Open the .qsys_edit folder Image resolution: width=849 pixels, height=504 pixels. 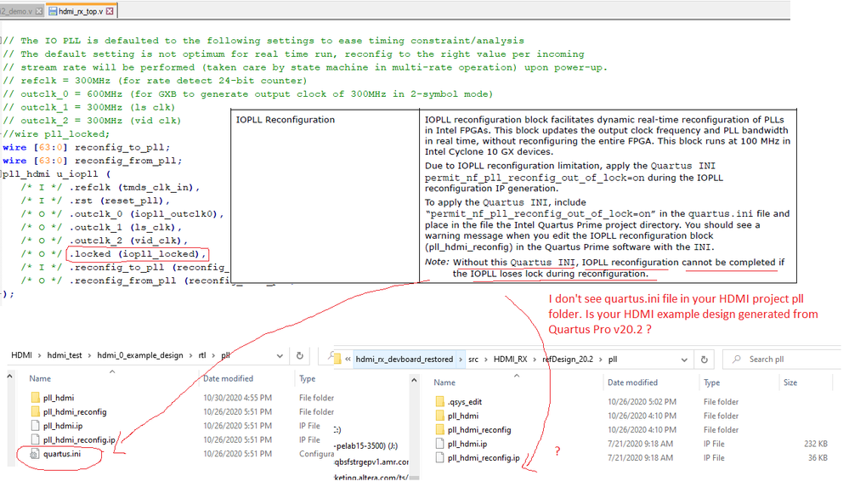[467, 402]
